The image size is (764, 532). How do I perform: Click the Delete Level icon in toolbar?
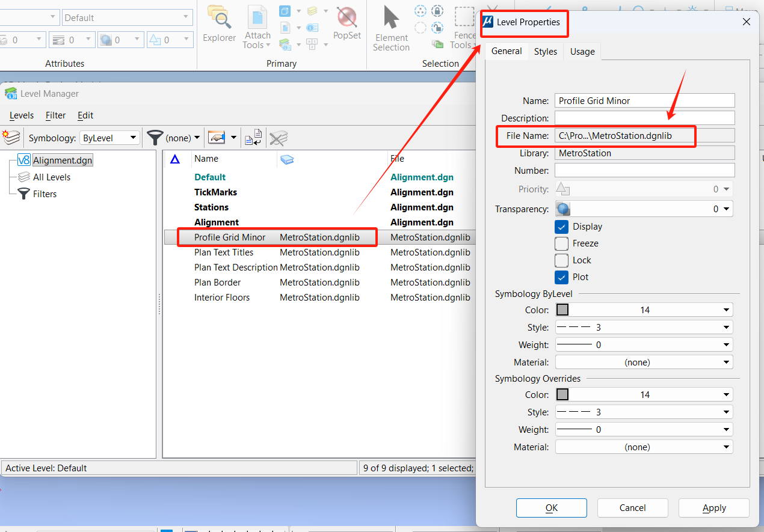278,138
